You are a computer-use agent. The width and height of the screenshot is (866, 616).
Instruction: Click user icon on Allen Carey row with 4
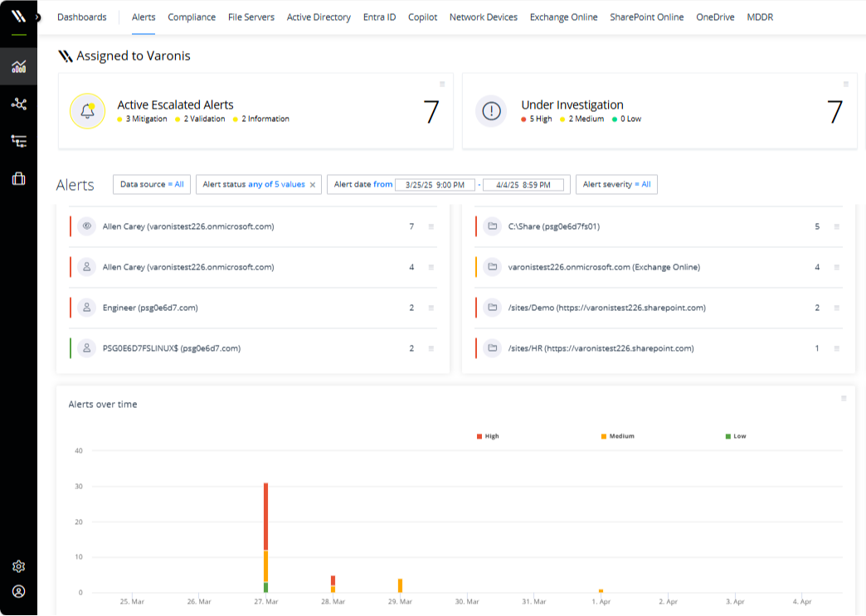tap(87, 267)
